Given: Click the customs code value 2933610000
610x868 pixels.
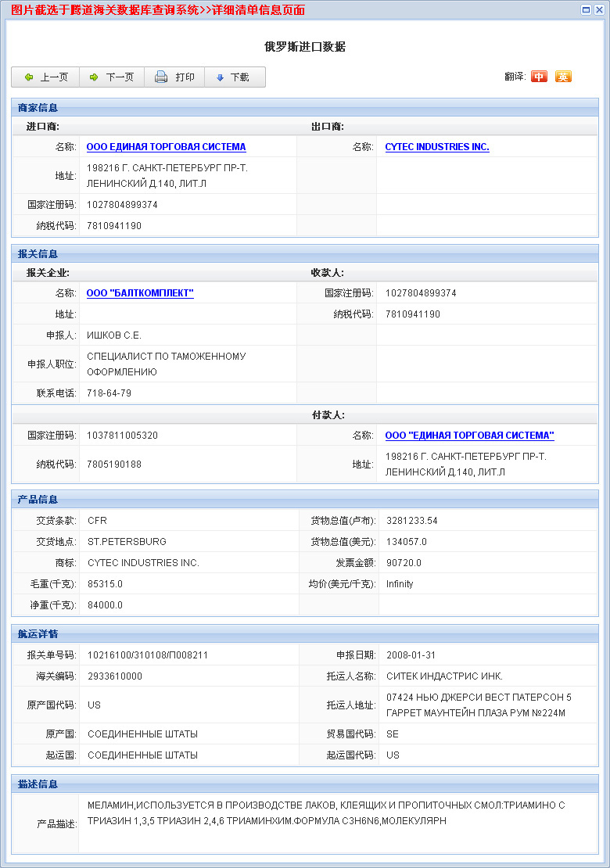Looking at the screenshot, I should point(115,676).
